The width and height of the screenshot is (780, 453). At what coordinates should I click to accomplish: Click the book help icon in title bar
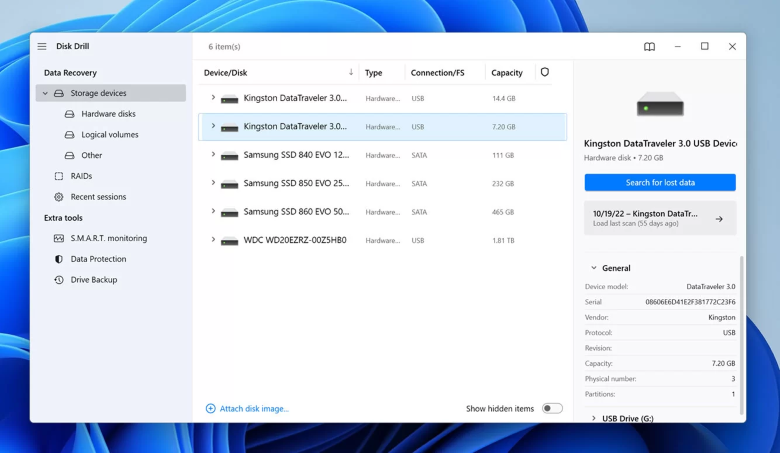click(x=649, y=47)
